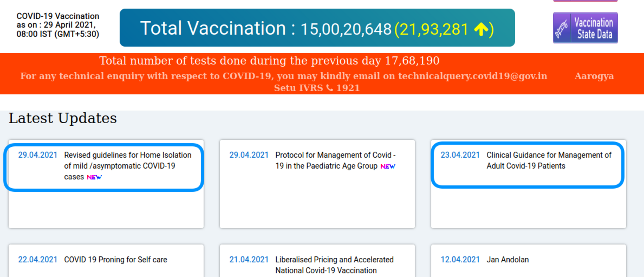Open COVID 19 Proning for Self care

pyautogui.click(x=116, y=260)
